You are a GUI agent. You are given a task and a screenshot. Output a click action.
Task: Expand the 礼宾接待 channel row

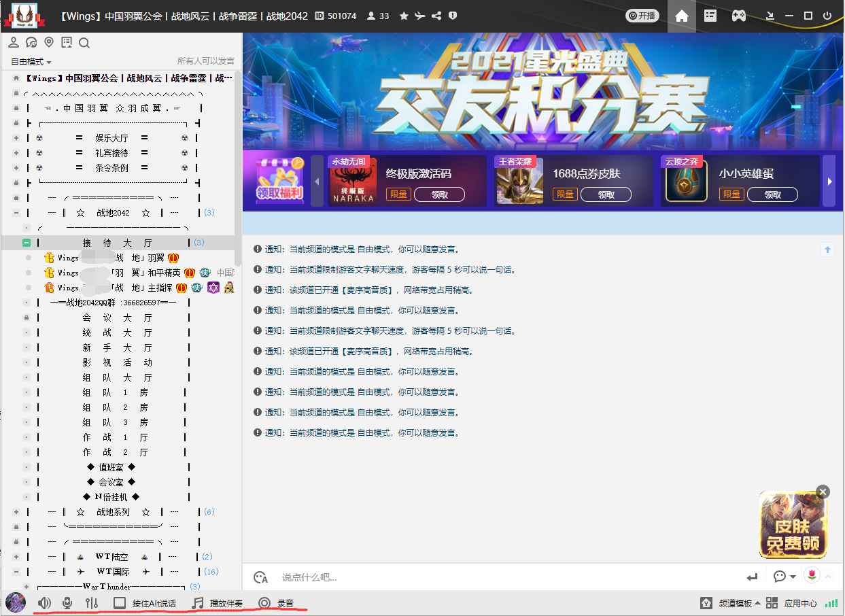tap(16, 153)
